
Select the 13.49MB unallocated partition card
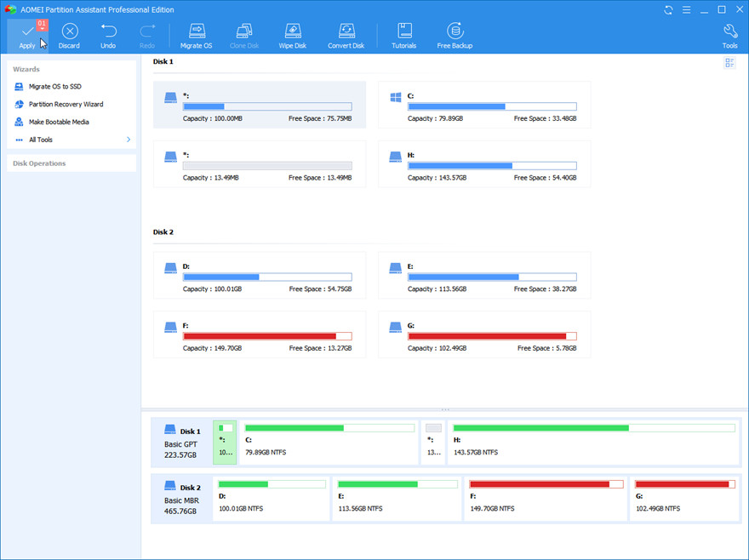point(260,164)
